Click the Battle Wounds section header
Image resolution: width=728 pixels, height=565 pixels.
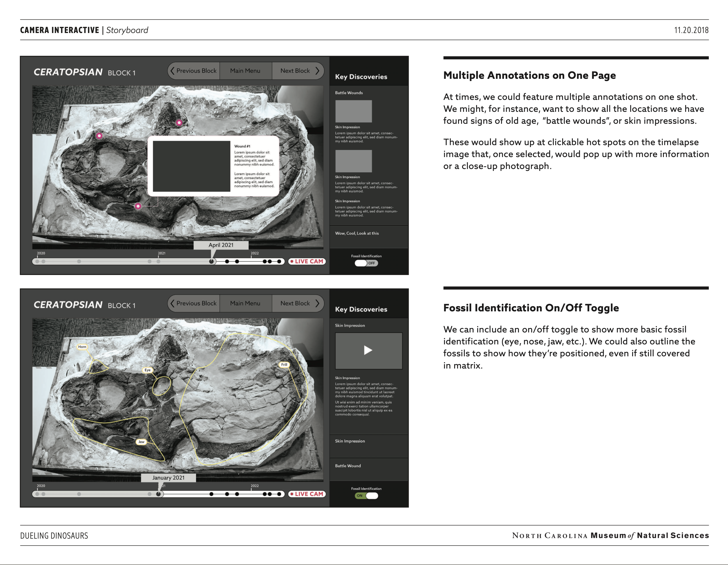point(349,93)
